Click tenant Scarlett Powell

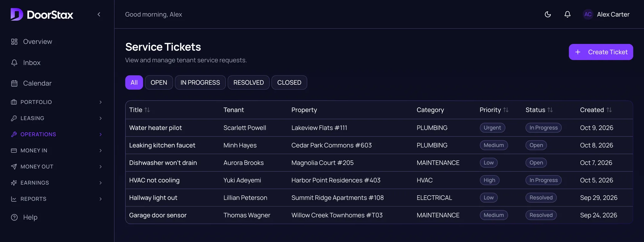pyautogui.click(x=245, y=128)
